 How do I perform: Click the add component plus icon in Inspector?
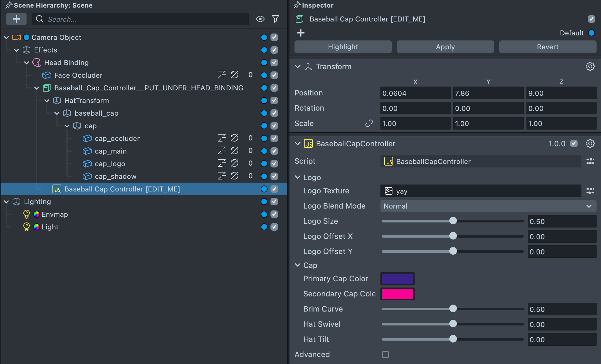(301, 33)
